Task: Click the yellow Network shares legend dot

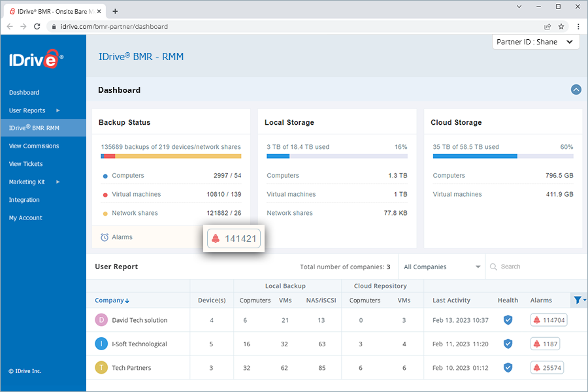Action: tap(105, 214)
